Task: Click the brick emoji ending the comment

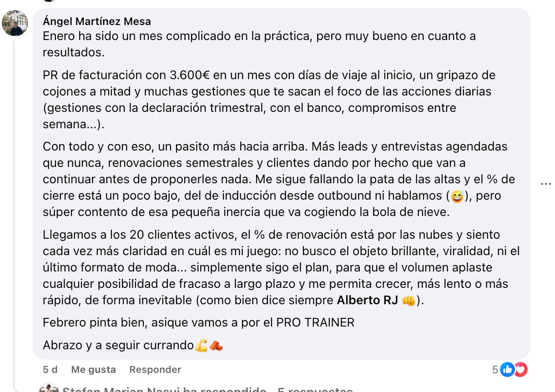Action: pos(216,346)
